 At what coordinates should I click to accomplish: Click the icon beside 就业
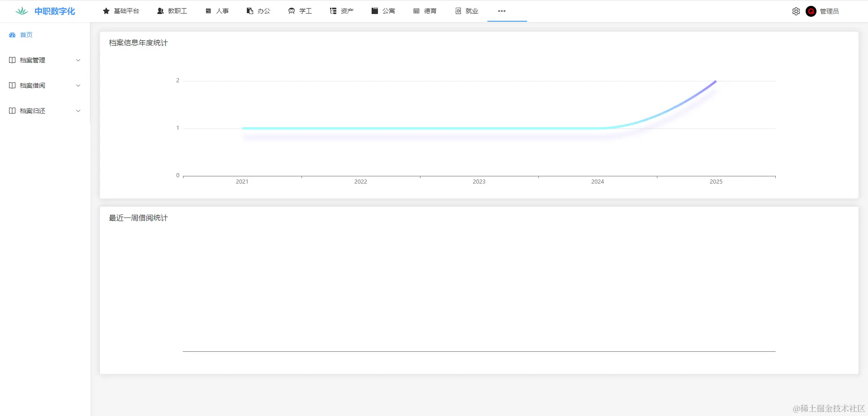point(458,11)
